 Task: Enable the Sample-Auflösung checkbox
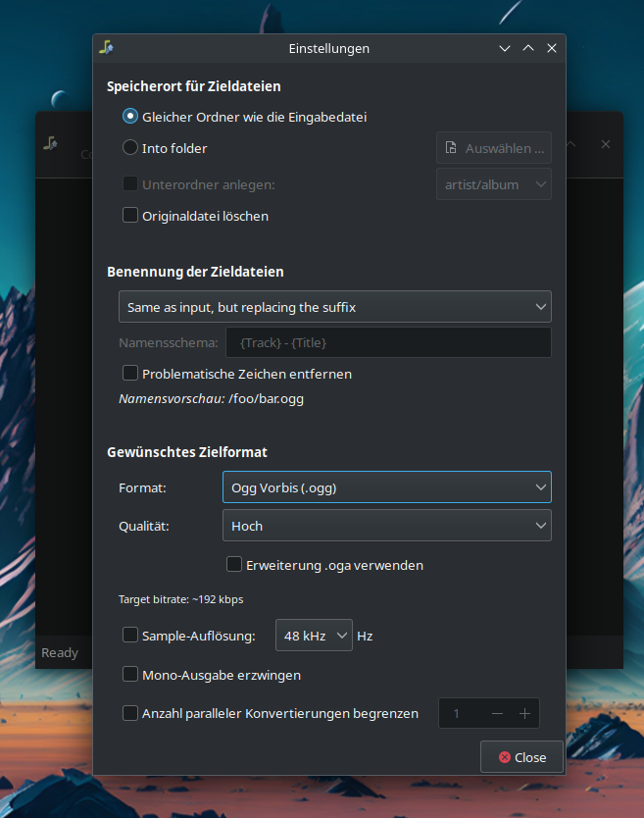tap(129, 635)
